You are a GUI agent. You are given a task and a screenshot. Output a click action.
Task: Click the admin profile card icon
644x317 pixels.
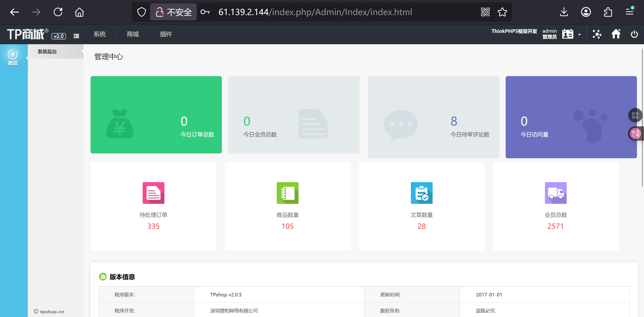(568, 34)
